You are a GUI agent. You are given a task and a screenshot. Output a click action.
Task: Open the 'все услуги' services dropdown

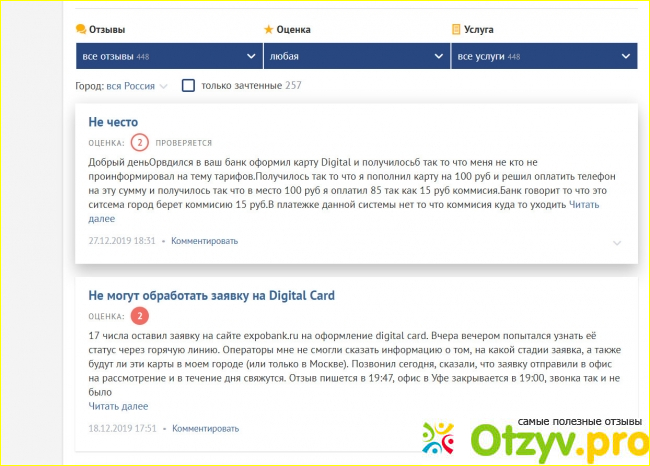tap(543, 56)
